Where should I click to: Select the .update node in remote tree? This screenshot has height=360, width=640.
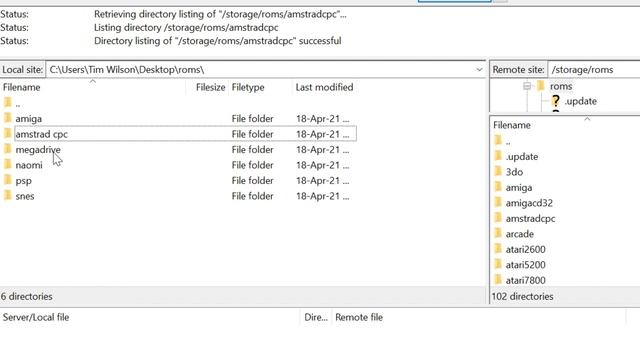[580, 101]
